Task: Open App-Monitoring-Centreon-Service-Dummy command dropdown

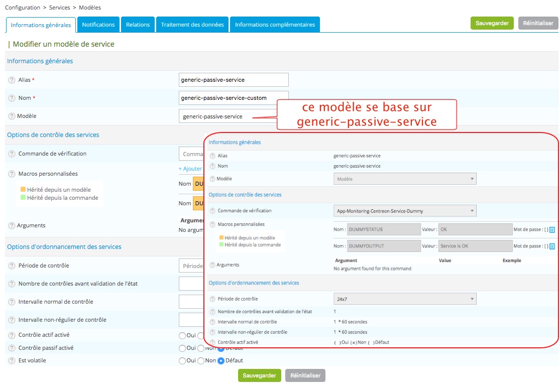Action: click(x=405, y=211)
